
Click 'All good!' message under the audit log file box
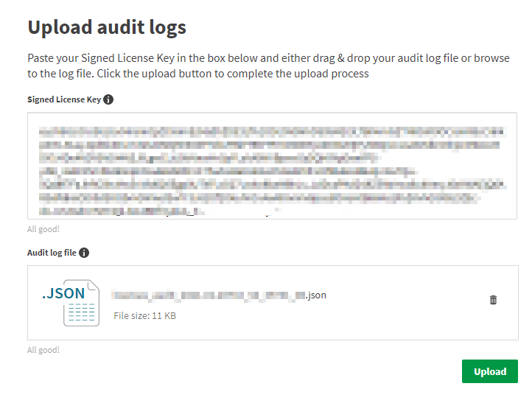click(x=43, y=350)
